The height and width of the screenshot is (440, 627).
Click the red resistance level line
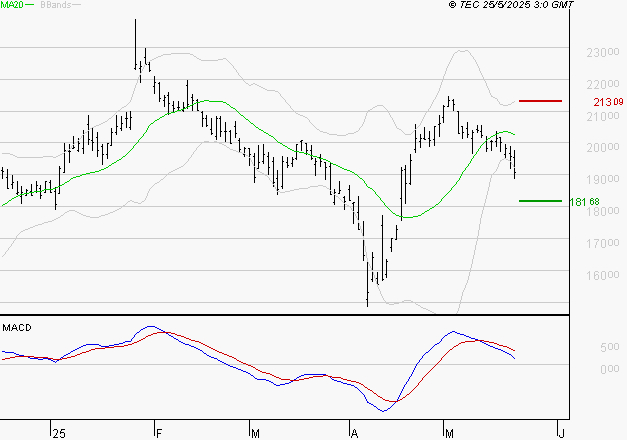(x=540, y=101)
